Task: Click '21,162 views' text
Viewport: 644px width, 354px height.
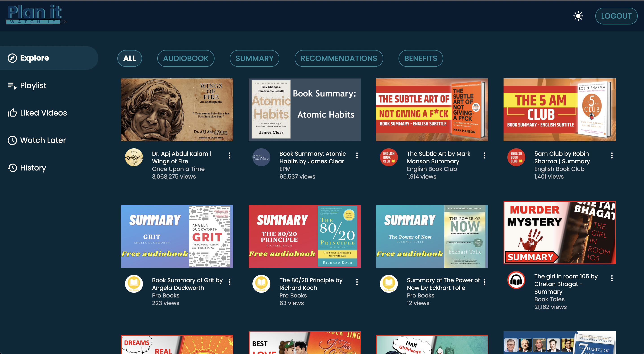Action: (550, 307)
